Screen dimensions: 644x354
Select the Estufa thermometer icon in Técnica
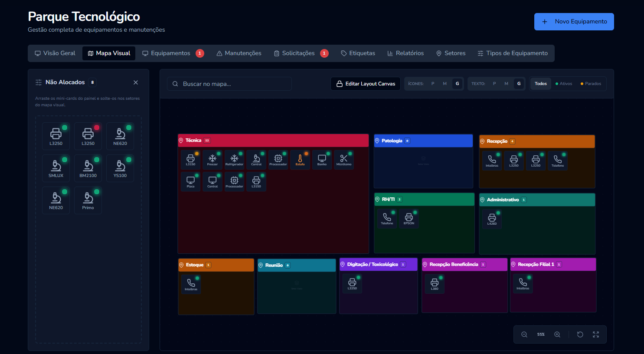coord(300,160)
